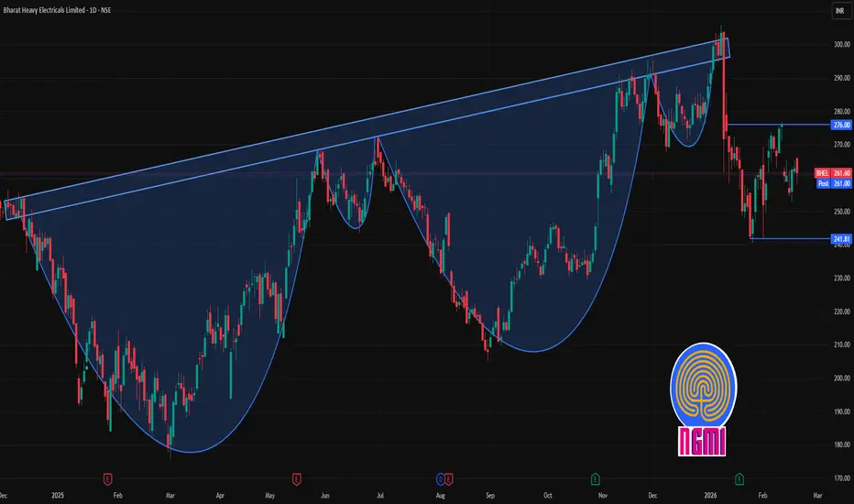The width and height of the screenshot is (854, 504).
Task: Click the 200.00 price axis value
Action: pyautogui.click(x=841, y=378)
